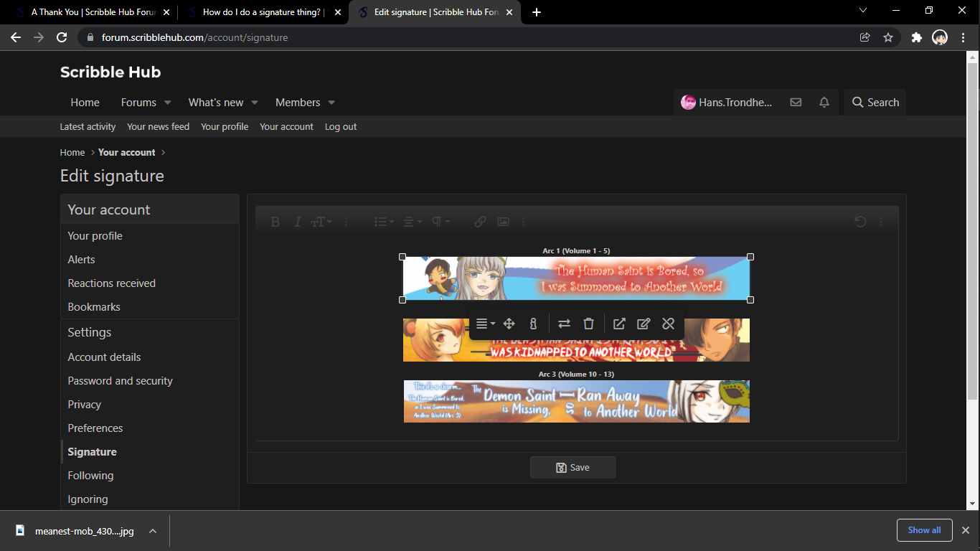Select Privacy in the settings sidebar
Image resolution: width=980 pixels, height=551 pixels.
point(85,405)
